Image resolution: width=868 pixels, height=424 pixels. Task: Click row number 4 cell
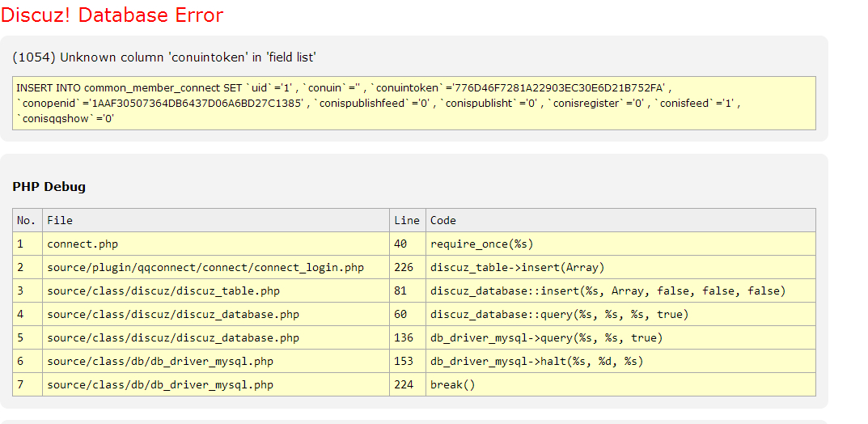point(28,315)
